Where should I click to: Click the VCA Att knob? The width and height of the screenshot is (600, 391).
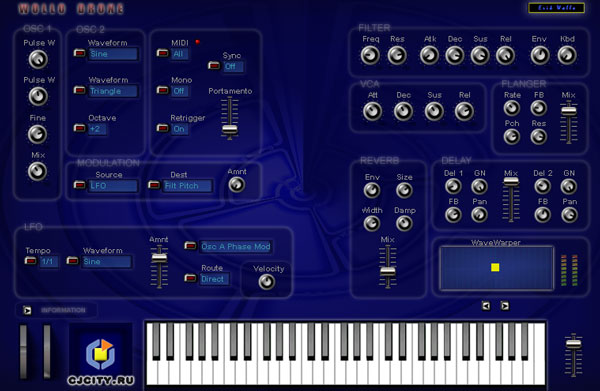pos(372,111)
